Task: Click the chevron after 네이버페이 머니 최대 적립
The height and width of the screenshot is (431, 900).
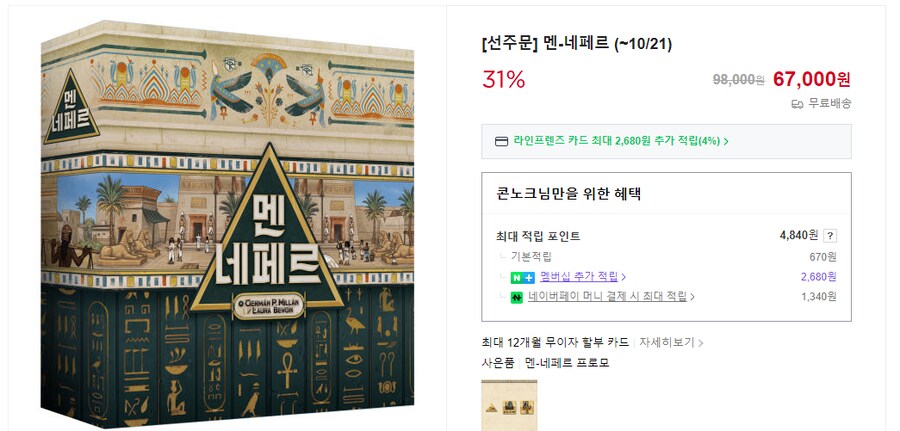Action: pyautogui.click(x=692, y=297)
